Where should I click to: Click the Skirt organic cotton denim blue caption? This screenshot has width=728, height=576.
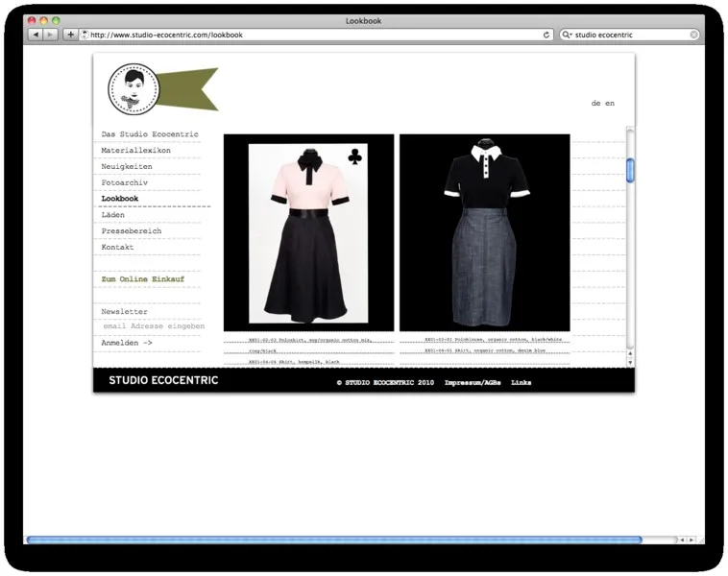pyautogui.click(x=485, y=350)
